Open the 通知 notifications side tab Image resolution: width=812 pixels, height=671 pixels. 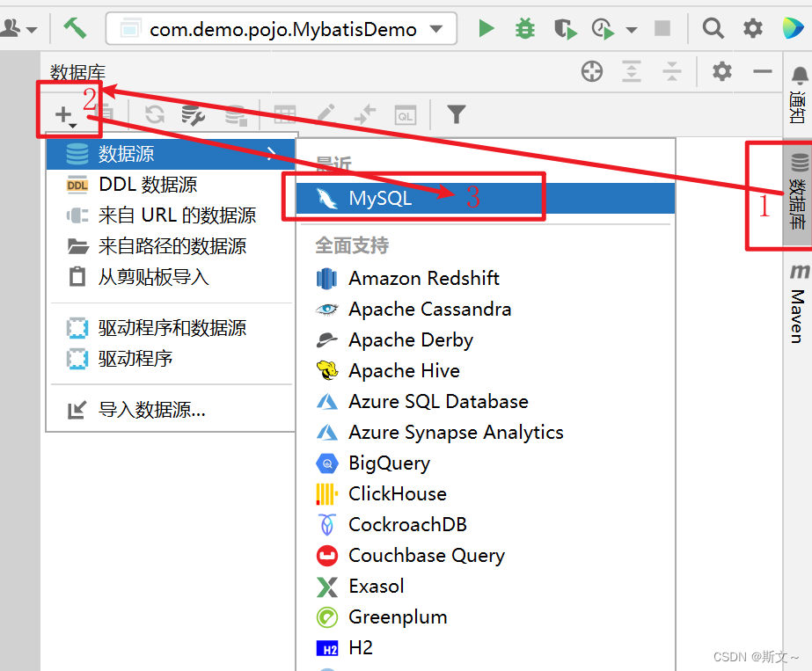pos(798,95)
